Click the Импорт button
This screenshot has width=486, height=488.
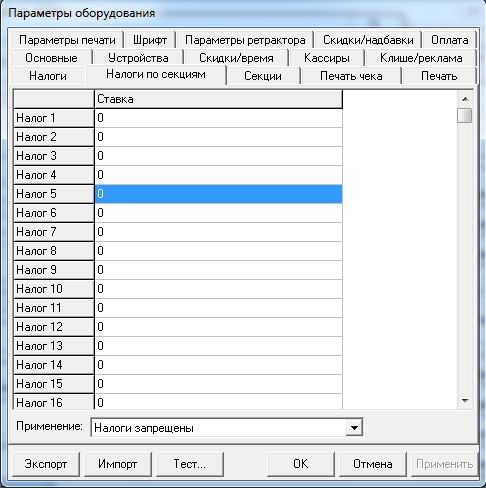(118, 464)
